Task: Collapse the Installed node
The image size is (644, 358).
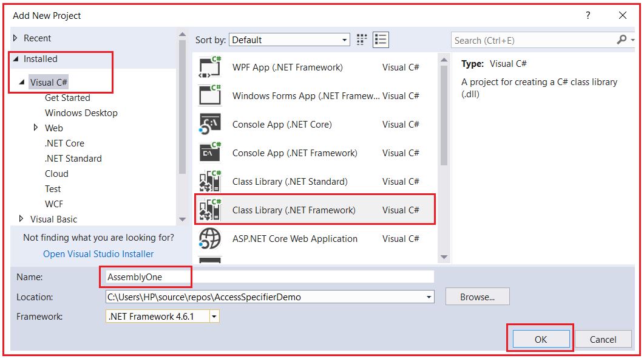Action: pyautogui.click(x=16, y=59)
